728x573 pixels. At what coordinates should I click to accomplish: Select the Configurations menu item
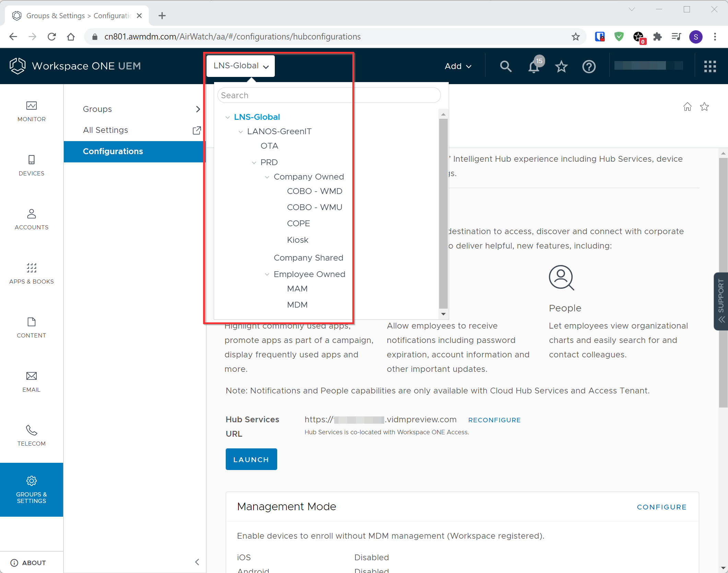[x=134, y=151]
